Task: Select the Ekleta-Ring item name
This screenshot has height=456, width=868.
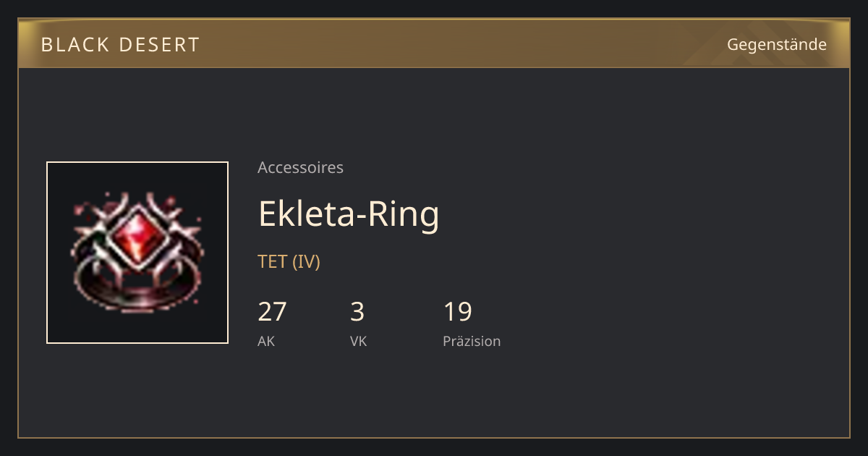Action: click(349, 214)
